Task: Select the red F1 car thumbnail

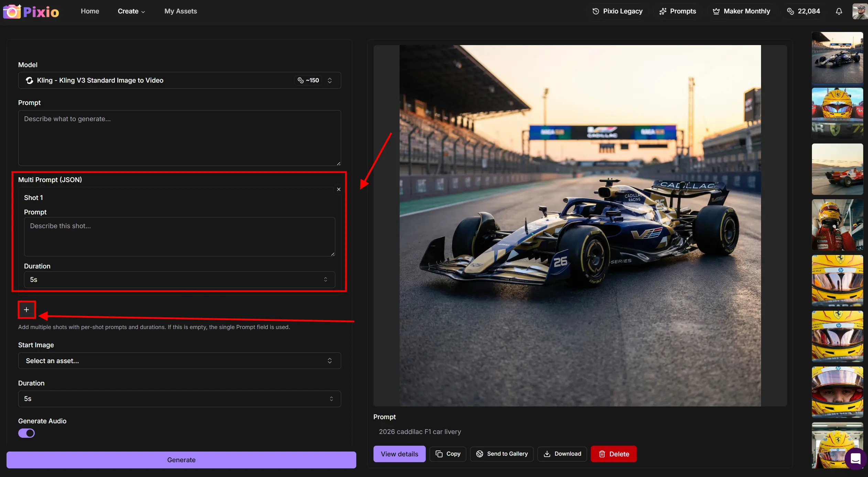Action: [837, 169]
